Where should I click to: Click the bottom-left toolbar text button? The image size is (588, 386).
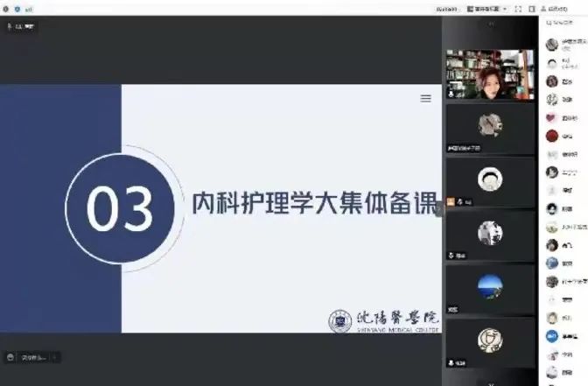coord(34,357)
